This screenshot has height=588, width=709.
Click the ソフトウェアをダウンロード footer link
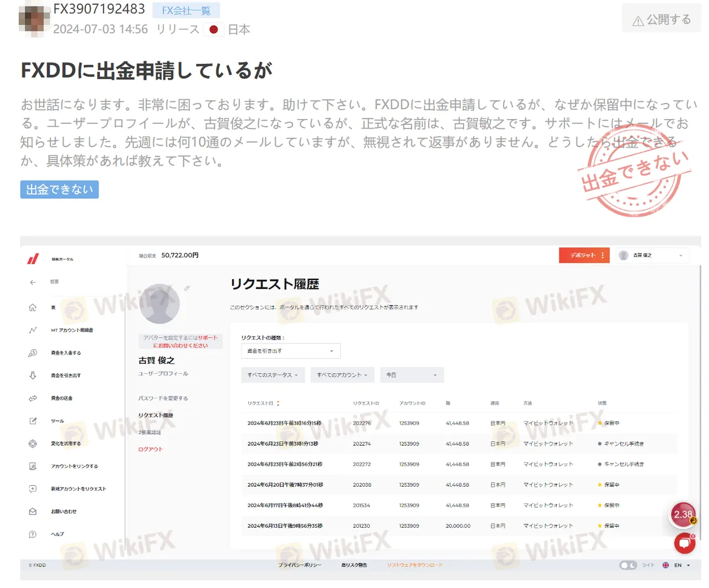(415, 565)
